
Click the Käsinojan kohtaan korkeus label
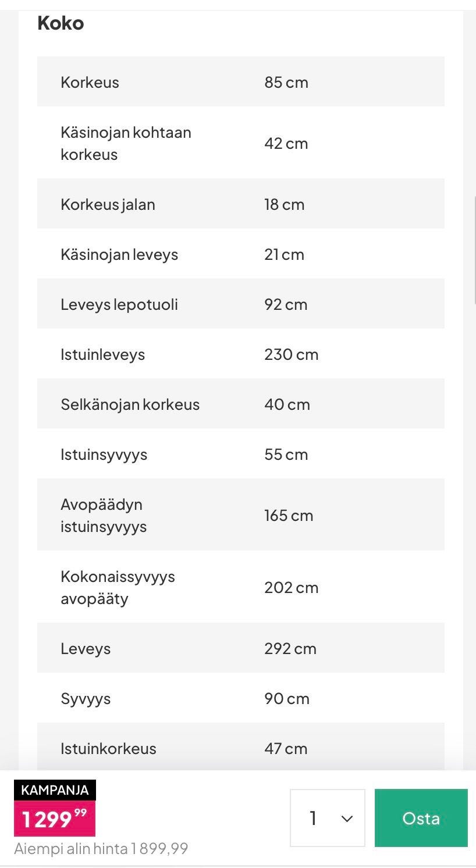pyautogui.click(x=126, y=143)
